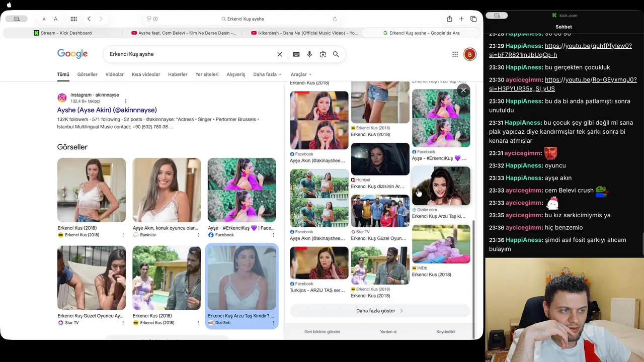Screen dimensions: 644x362
Task: Open Safari sidebar toggle button
Action: [x=17, y=19]
